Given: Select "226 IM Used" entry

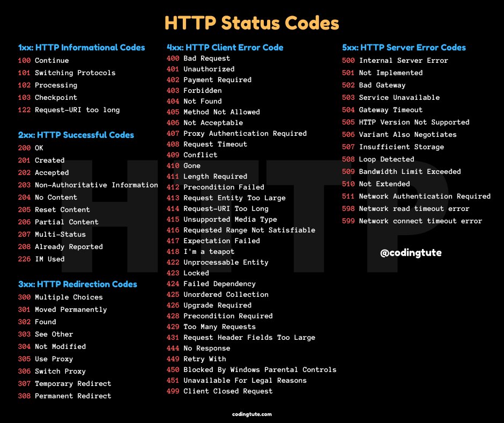Looking at the screenshot, I should [41, 259].
